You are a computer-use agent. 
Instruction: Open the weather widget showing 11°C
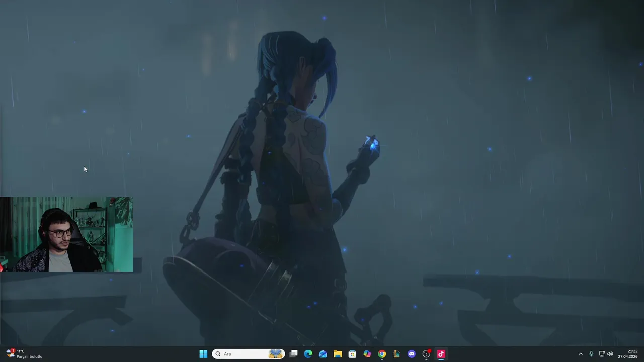[x=24, y=354]
